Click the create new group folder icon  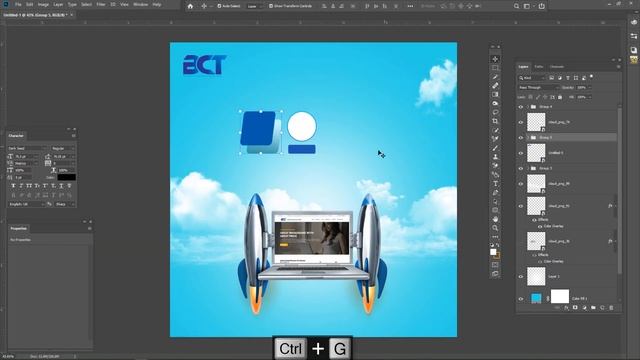coord(593,308)
